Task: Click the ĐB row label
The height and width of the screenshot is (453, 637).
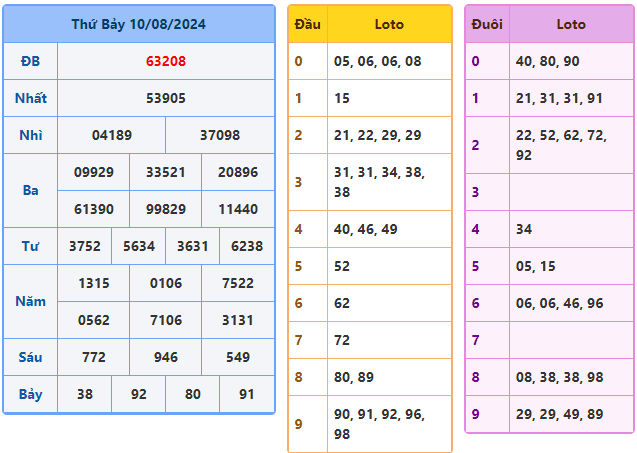Action: point(30,61)
